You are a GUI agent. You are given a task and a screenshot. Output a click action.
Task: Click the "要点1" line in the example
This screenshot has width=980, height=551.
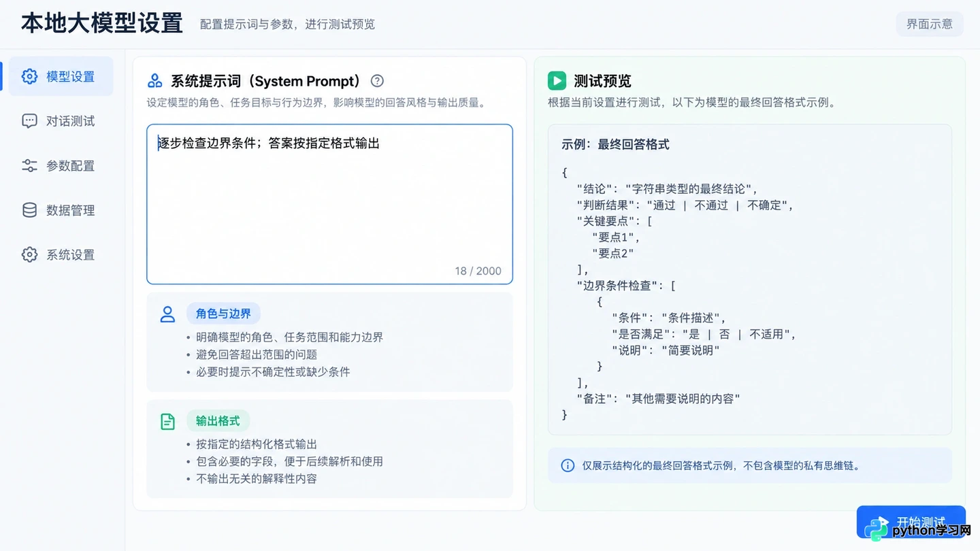point(616,237)
